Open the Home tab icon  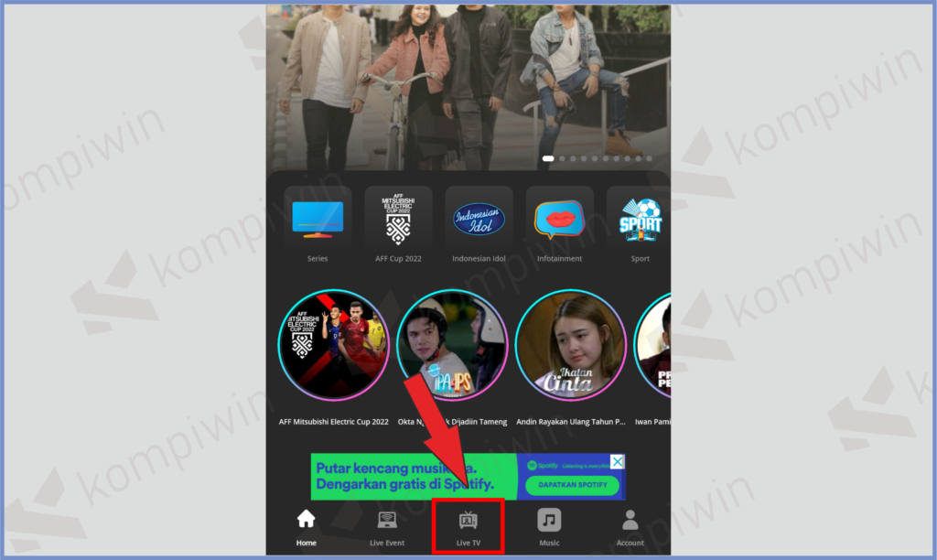pyautogui.click(x=306, y=519)
